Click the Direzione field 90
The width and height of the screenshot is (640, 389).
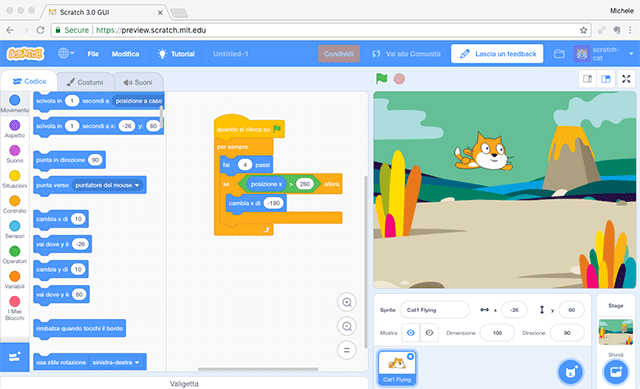coord(567,333)
